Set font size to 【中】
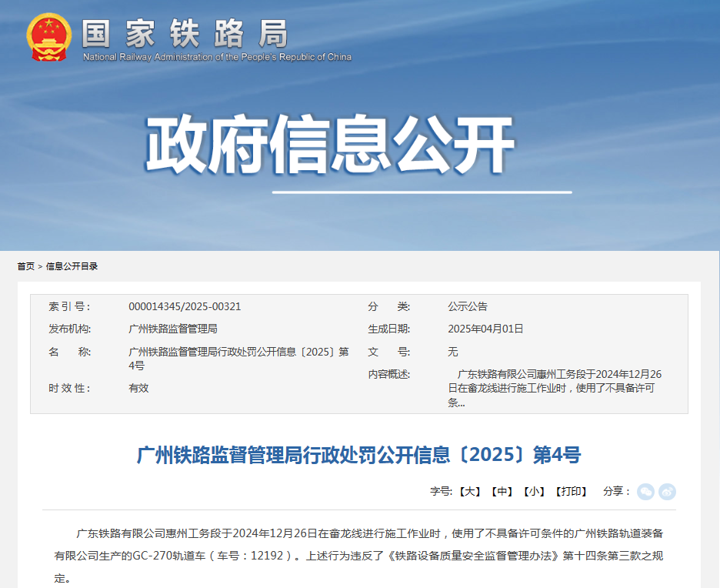Screen dimensions: 720x588 pyautogui.click(x=502, y=492)
